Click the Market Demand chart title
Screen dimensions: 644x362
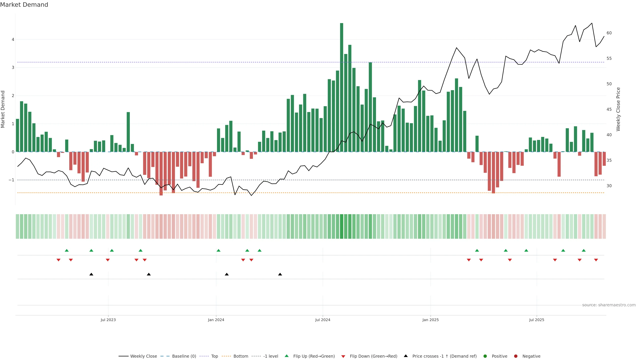click(24, 5)
